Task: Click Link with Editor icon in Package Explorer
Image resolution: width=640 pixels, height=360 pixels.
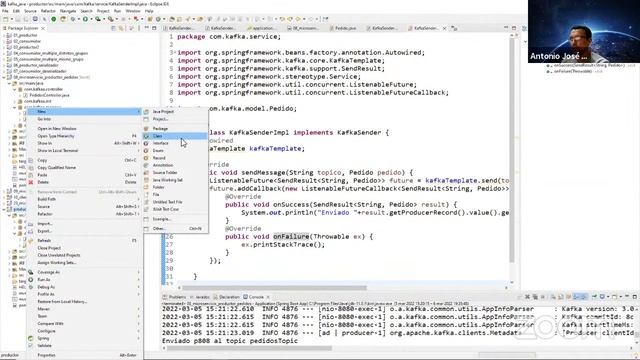Action: [121, 28]
